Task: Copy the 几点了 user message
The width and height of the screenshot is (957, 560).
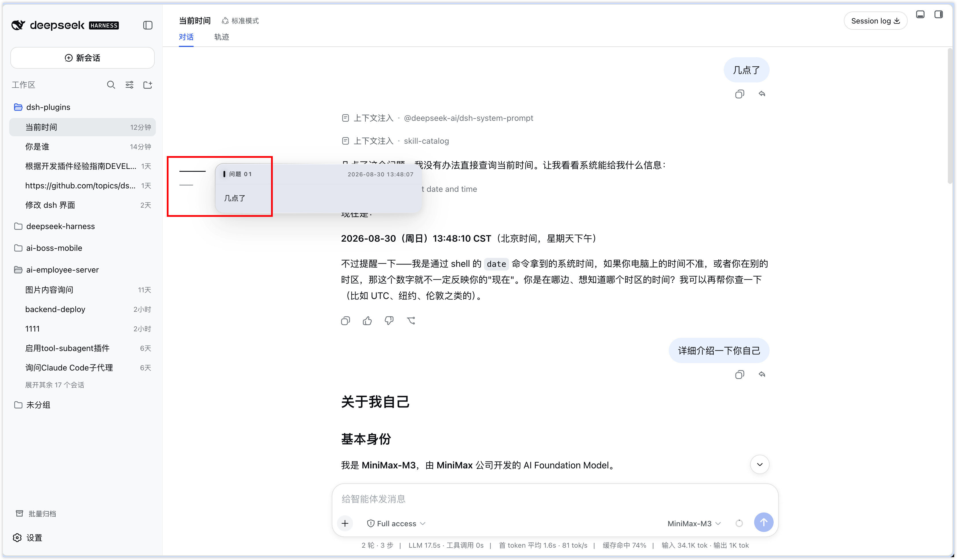Action: tap(740, 94)
